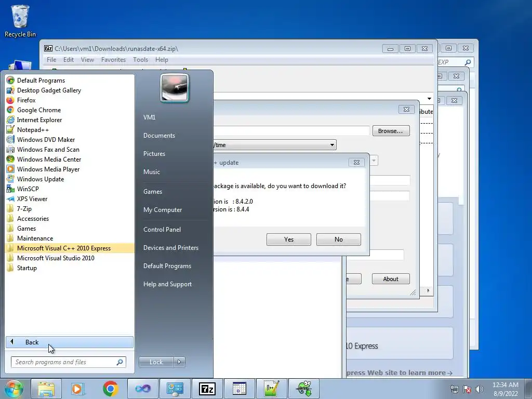Open Visual Studio infinity taskbar icon
532x399 pixels.
[x=143, y=389]
